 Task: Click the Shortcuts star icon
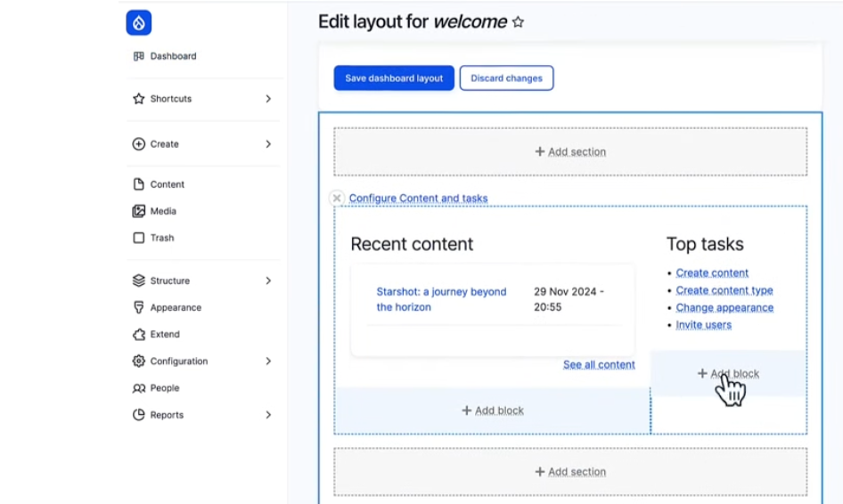(x=139, y=99)
